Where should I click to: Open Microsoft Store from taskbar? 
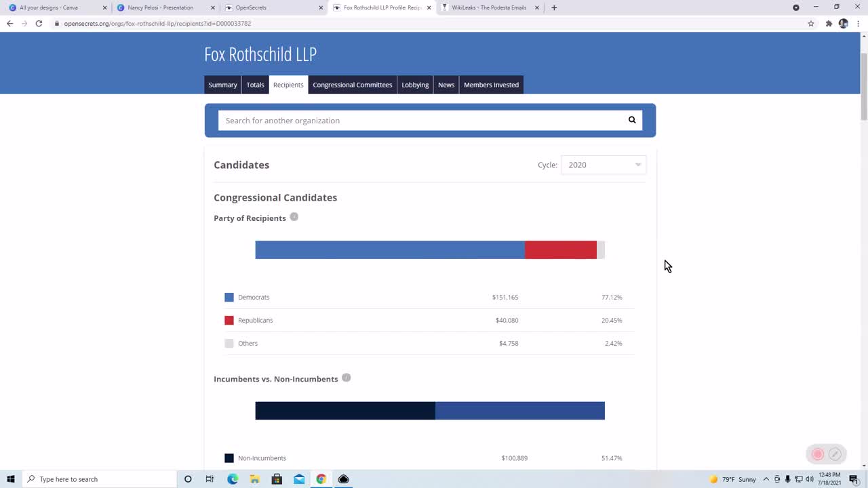pos(277,479)
